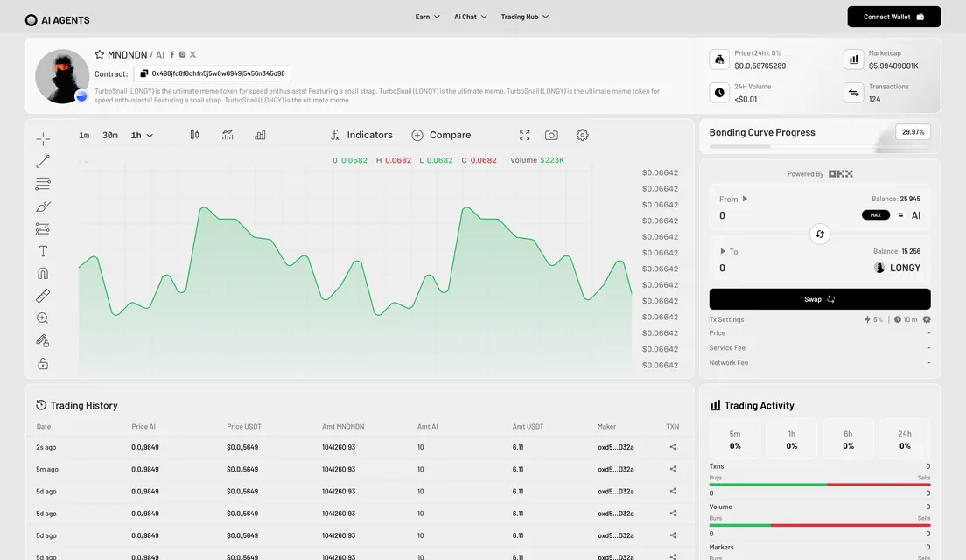Open the 1h timeframe dropdown
Viewport: 966px width, 560px height.
pyautogui.click(x=142, y=135)
